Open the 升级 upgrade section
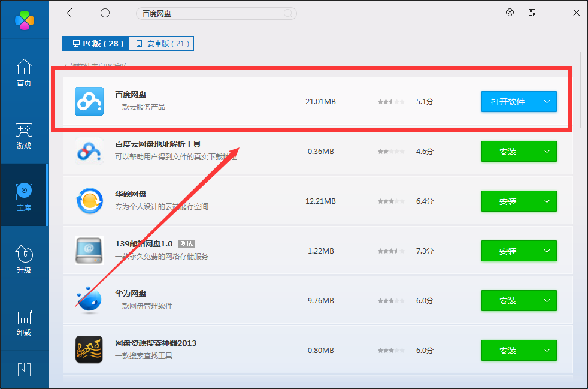Viewport: 588px width, 389px height. (x=24, y=260)
